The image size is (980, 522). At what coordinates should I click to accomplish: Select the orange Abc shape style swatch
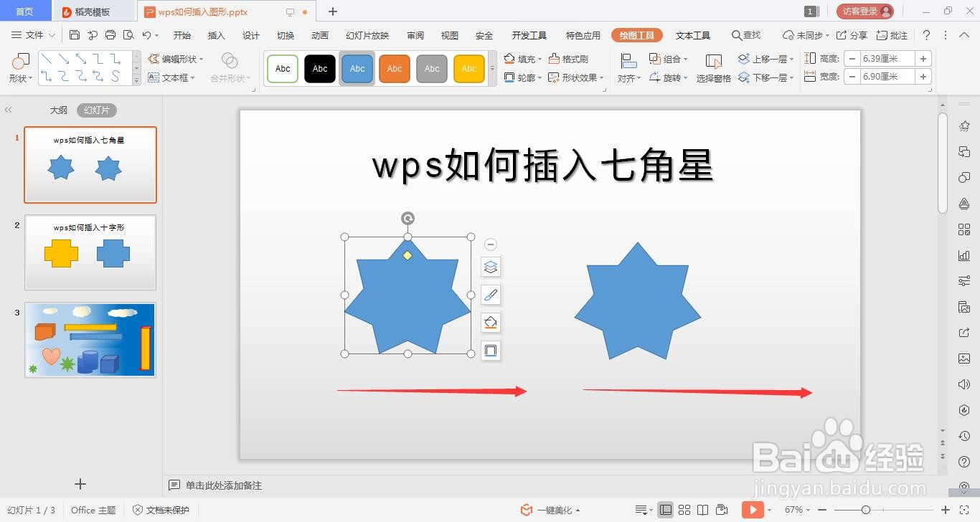coord(394,68)
